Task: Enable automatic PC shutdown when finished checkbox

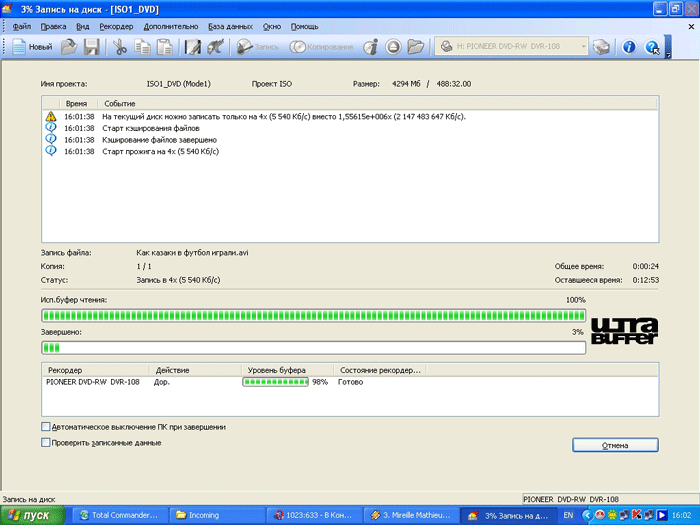Action: coord(46,427)
